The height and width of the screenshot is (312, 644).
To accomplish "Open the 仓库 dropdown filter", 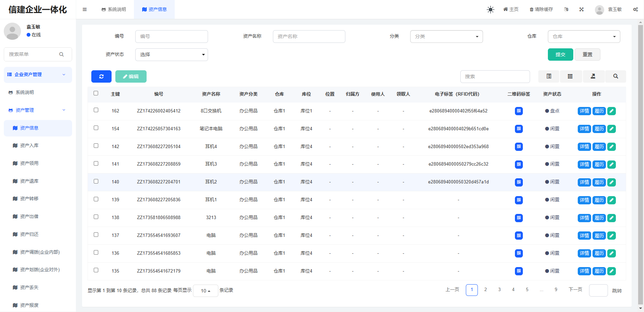I will tap(584, 36).
